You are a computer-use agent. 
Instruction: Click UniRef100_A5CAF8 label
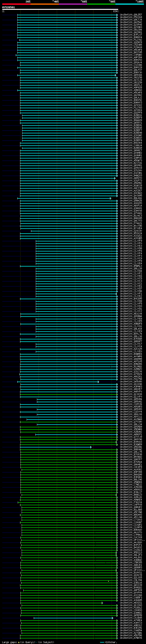[131, 50]
